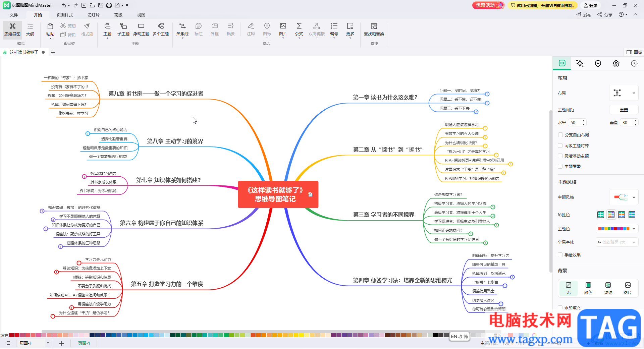Insert Multiple Topics (多个主题)
The width and height of the screenshot is (644, 349).
click(161, 30)
